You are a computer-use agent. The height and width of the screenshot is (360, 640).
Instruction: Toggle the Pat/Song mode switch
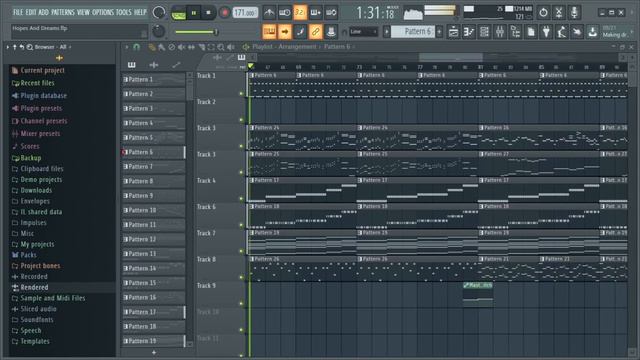178,13
